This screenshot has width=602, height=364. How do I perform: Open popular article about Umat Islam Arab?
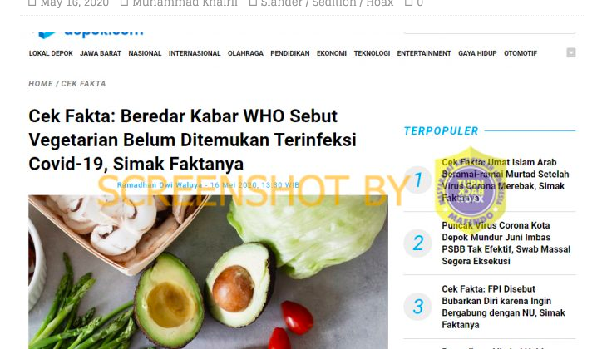(506, 180)
